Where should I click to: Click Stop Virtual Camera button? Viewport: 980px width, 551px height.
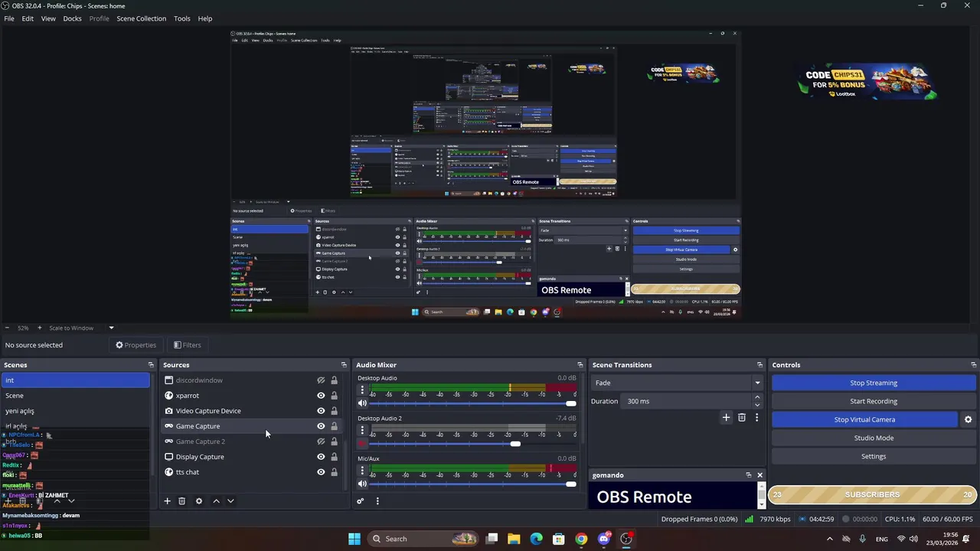tap(864, 419)
